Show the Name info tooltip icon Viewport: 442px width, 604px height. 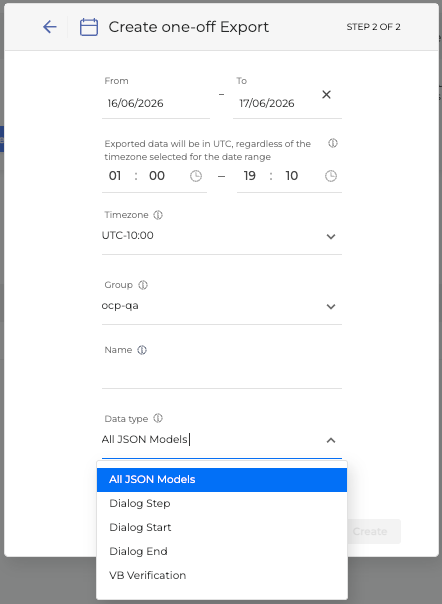pyautogui.click(x=142, y=350)
